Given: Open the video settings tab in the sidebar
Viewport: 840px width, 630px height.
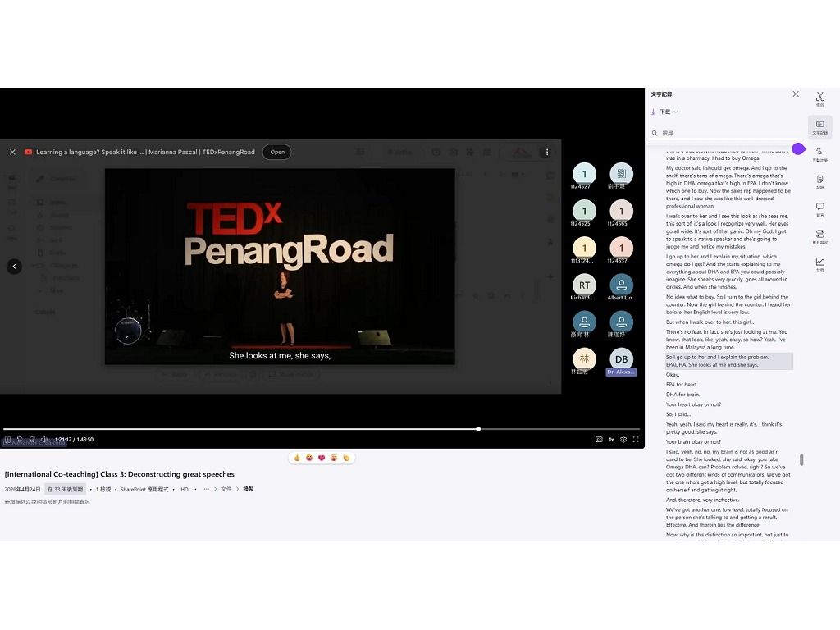Looking at the screenshot, I should 820,237.
